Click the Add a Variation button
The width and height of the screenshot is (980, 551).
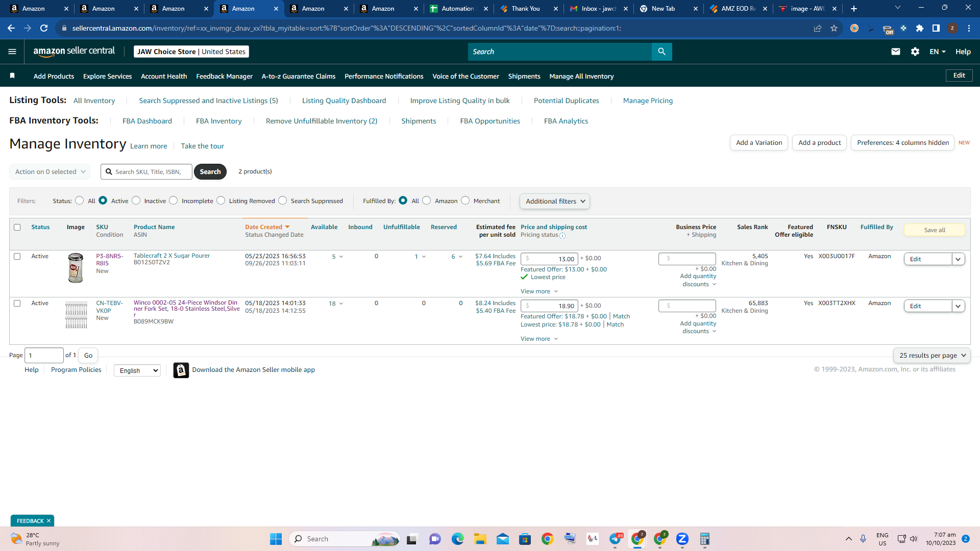click(759, 143)
